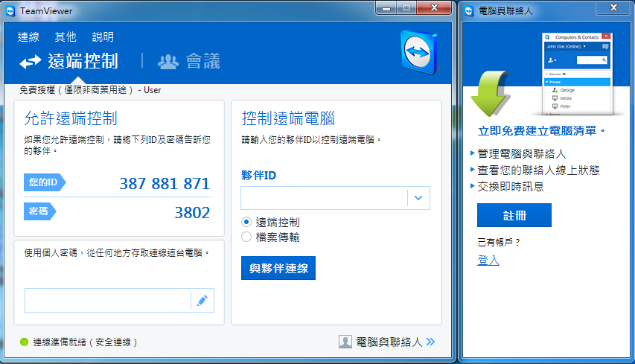Click the 控制遠端電腦 heading

pyautogui.click(x=288, y=118)
